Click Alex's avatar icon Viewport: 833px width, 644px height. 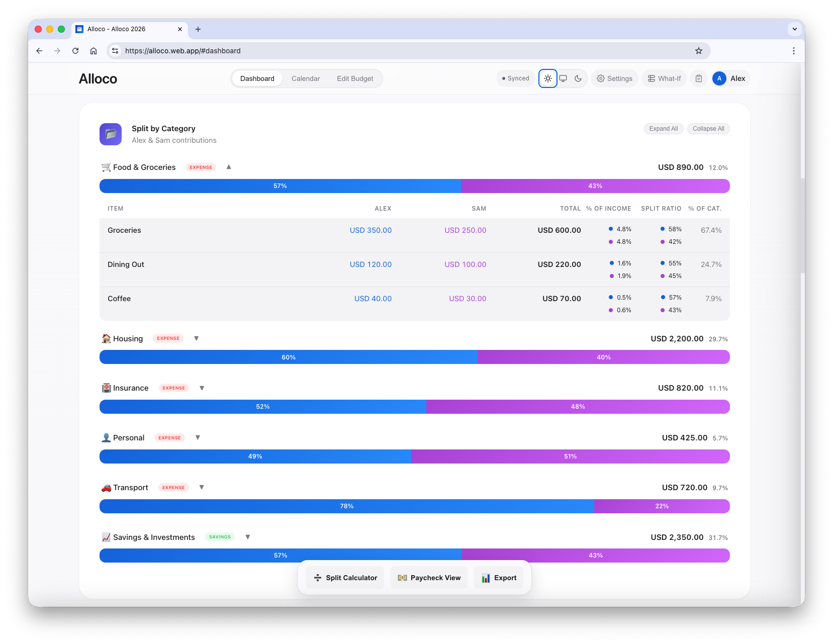pos(719,78)
